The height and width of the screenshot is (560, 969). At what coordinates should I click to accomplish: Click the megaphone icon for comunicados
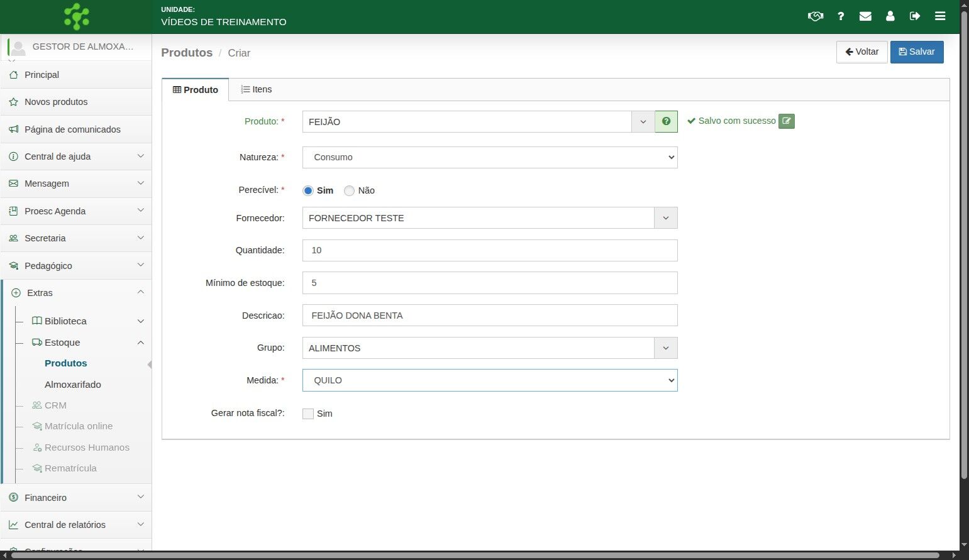click(x=13, y=129)
